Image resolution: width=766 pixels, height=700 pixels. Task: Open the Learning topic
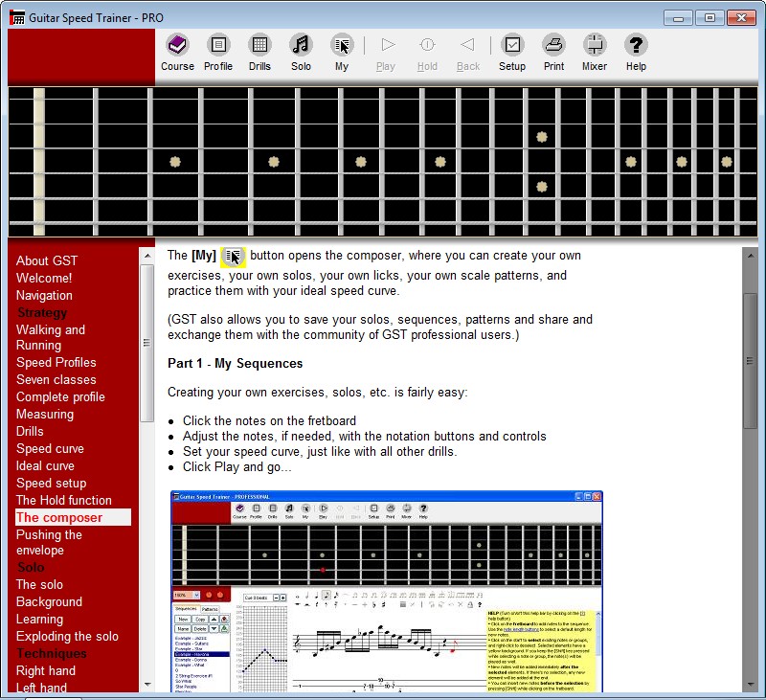pyautogui.click(x=39, y=619)
